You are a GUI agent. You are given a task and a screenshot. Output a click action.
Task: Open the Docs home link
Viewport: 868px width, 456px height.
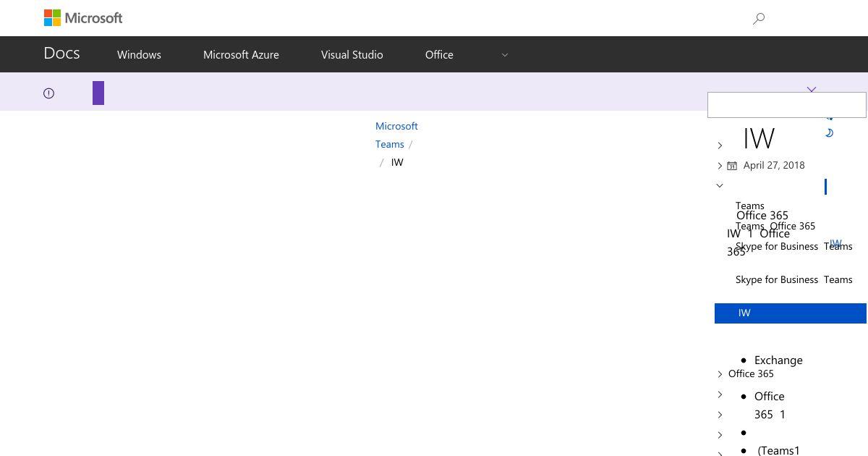point(61,54)
